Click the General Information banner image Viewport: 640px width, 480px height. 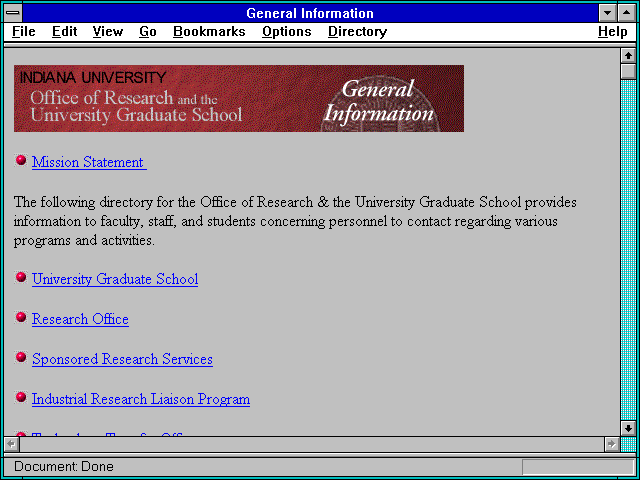click(239, 98)
